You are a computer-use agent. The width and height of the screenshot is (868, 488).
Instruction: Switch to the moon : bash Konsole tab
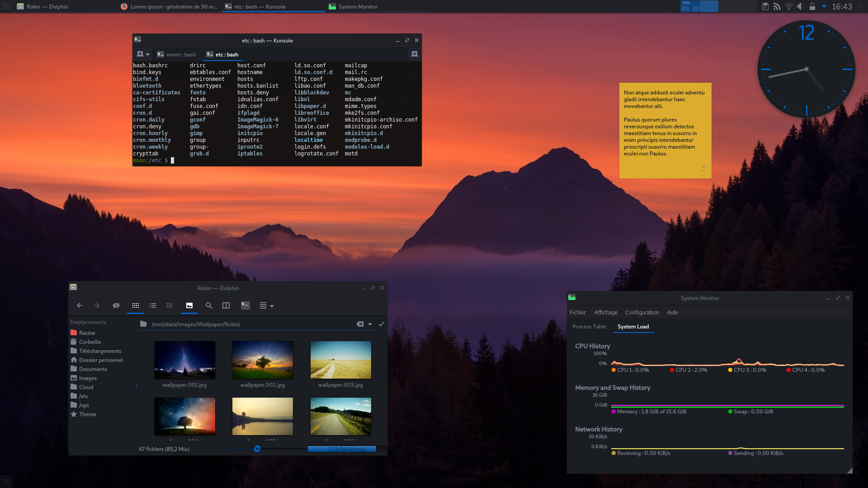(x=177, y=55)
